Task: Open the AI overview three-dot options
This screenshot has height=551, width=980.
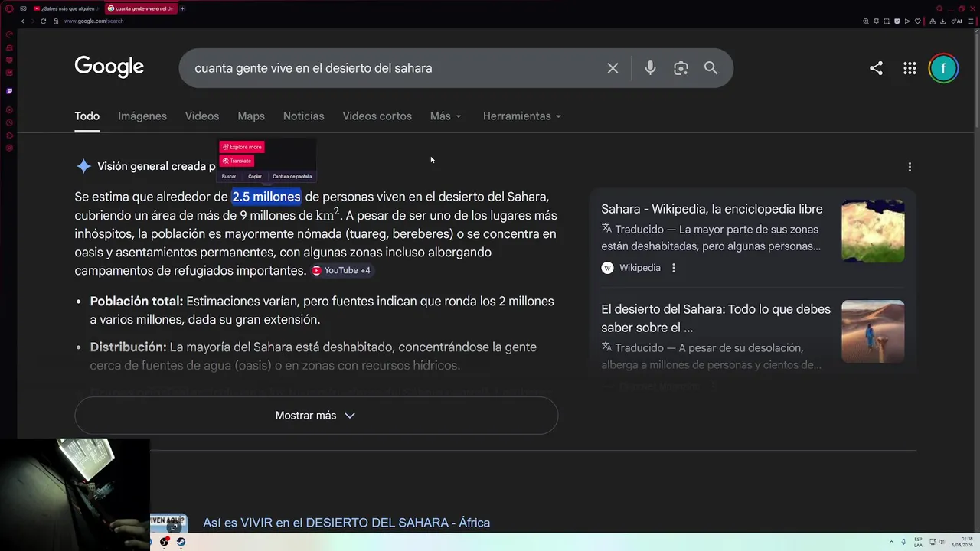Action: tap(910, 167)
